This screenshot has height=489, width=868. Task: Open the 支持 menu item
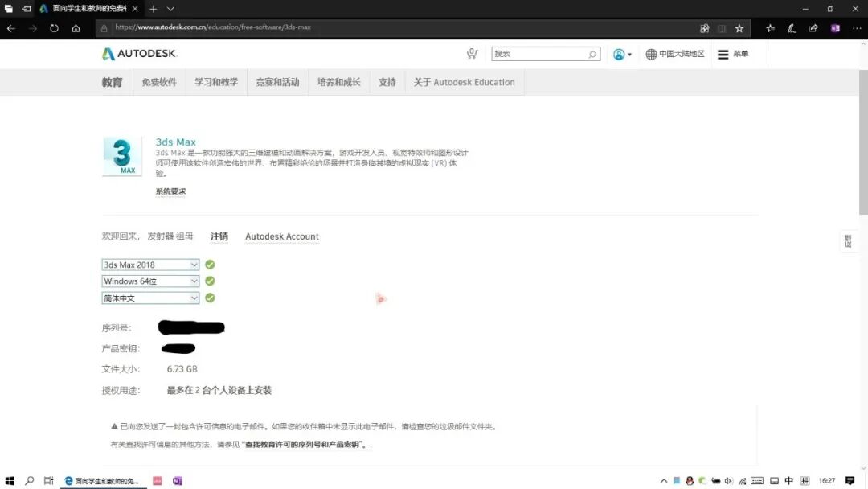pos(387,82)
